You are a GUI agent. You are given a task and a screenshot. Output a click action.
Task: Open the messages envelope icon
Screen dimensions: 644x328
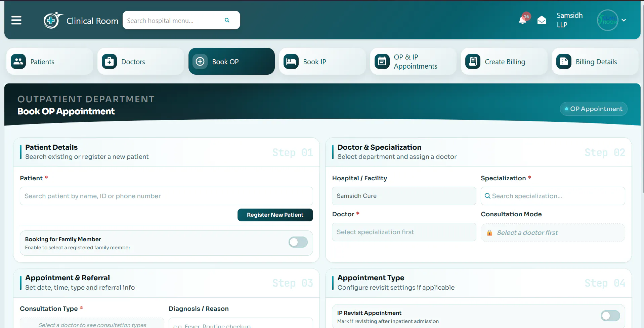pos(542,21)
